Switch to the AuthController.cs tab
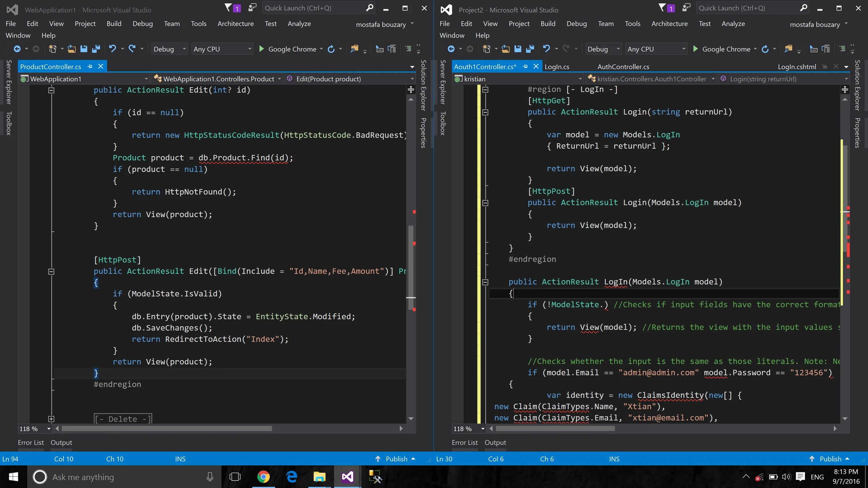 coord(623,67)
